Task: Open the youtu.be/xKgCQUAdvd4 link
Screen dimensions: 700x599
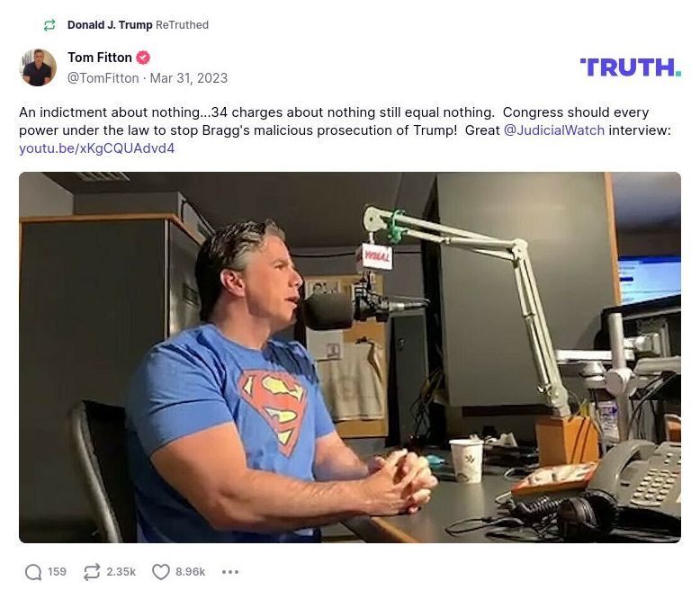Action: point(96,148)
